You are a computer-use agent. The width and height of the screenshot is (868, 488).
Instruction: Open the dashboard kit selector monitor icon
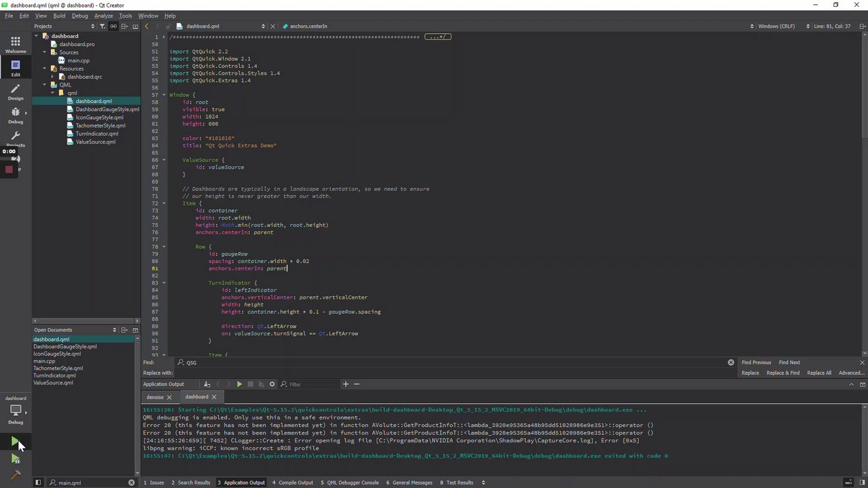pyautogui.click(x=16, y=410)
